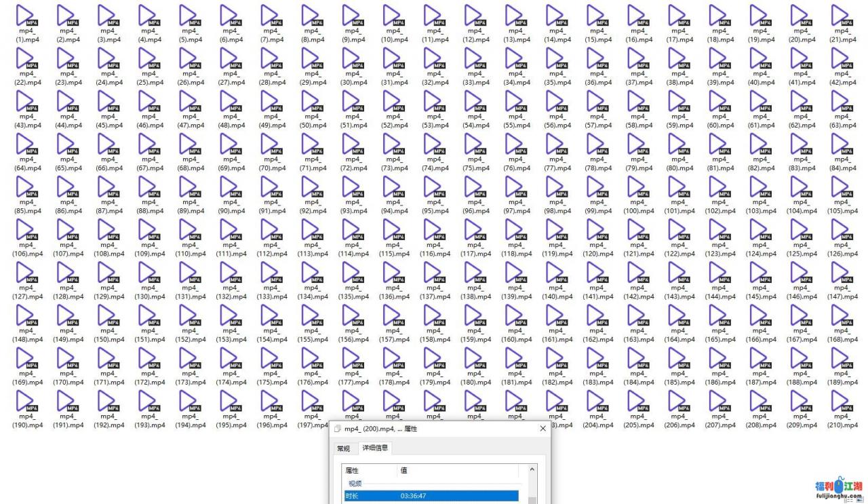The height and width of the screenshot is (504, 868).
Task: Select the mp4_ (169).mp4 video file
Action: 26,360
